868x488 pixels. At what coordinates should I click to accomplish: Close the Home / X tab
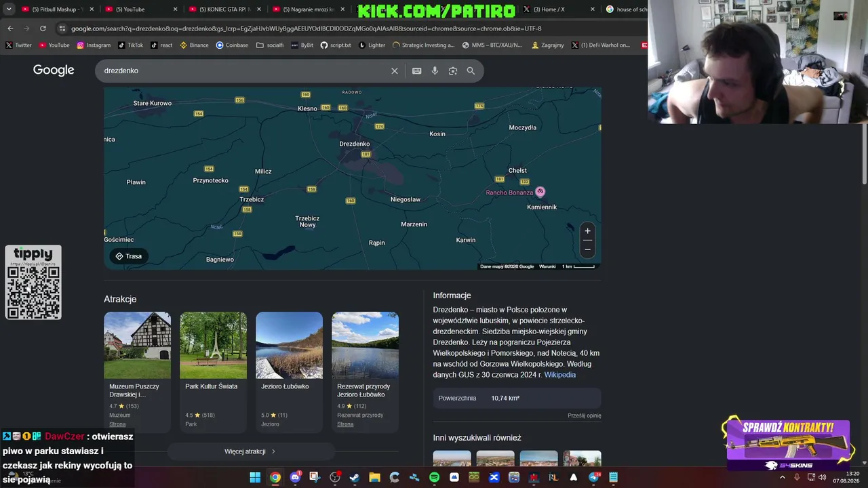click(593, 9)
